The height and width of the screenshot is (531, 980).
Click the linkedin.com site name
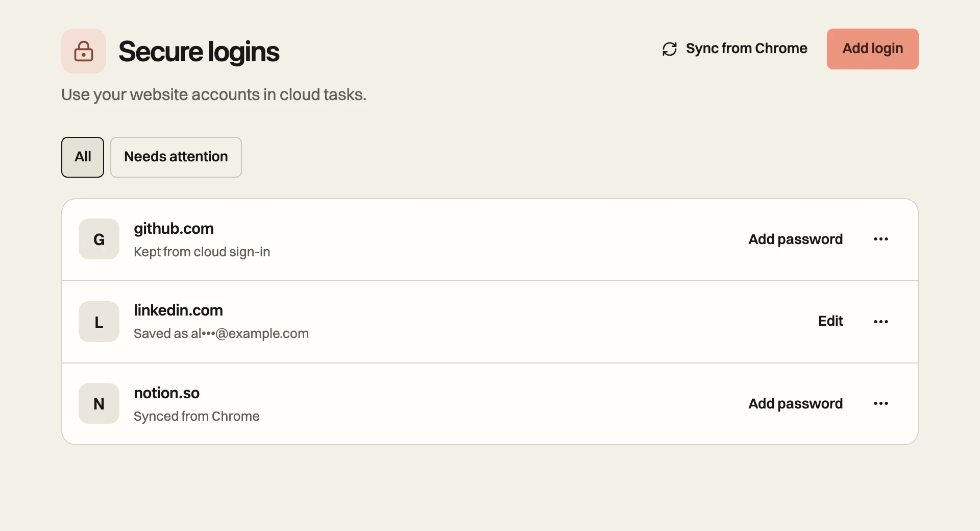pos(178,310)
